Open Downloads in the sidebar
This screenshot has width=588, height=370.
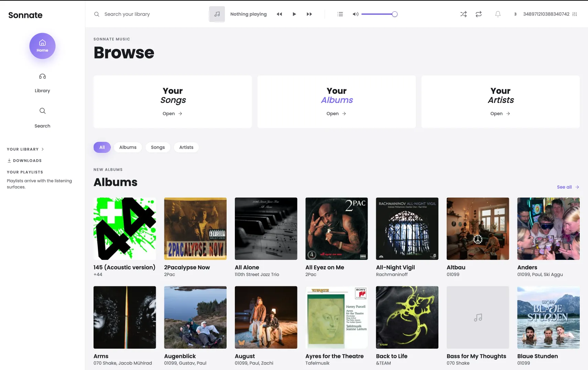[x=24, y=161]
